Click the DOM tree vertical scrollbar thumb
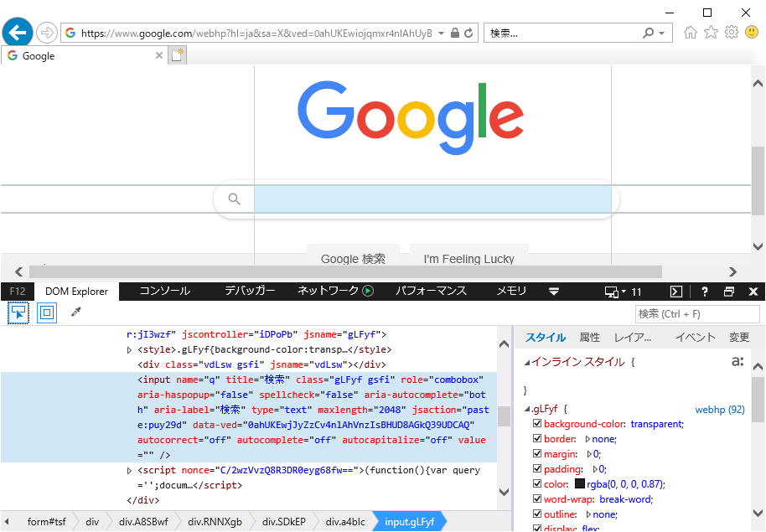This screenshot has width=766, height=532. pos(505,416)
